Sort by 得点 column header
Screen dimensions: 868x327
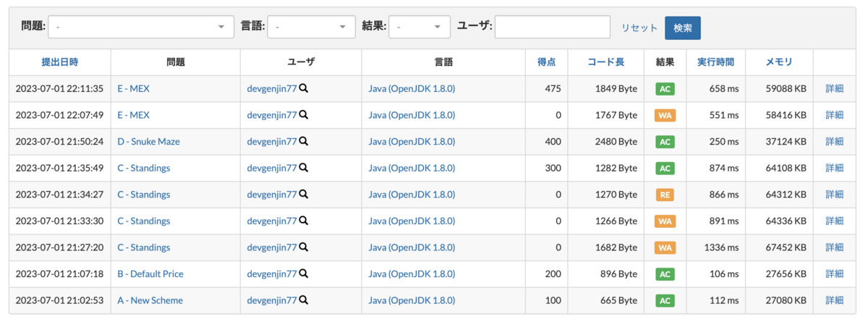tap(547, 62)
